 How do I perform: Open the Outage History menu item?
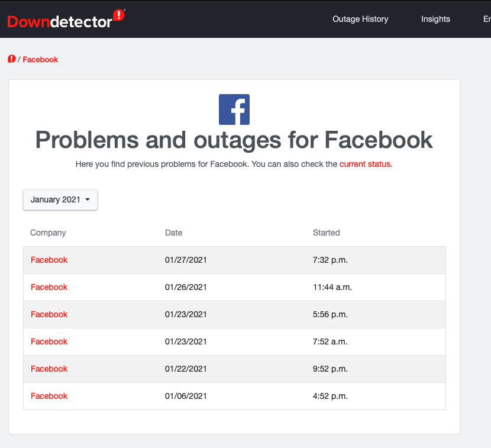point(360,19)
